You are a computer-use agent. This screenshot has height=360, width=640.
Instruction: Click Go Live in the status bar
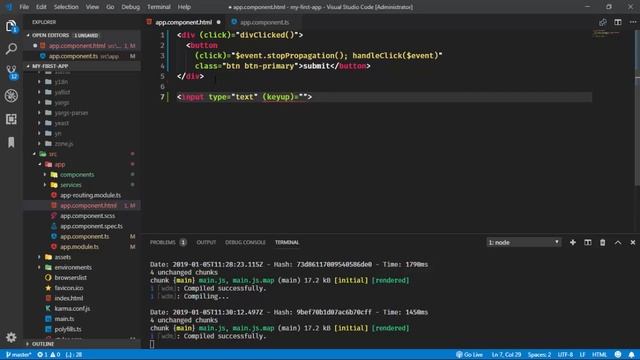click(469, 355)
